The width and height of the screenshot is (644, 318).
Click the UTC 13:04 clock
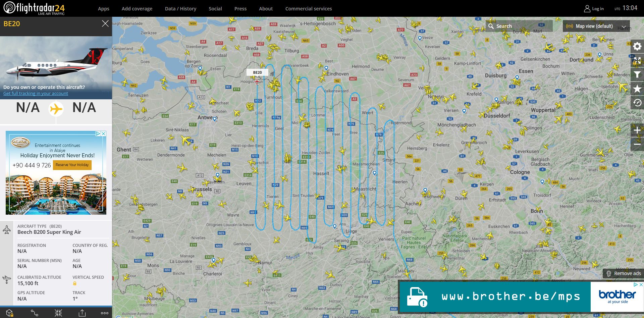point(626,8)
